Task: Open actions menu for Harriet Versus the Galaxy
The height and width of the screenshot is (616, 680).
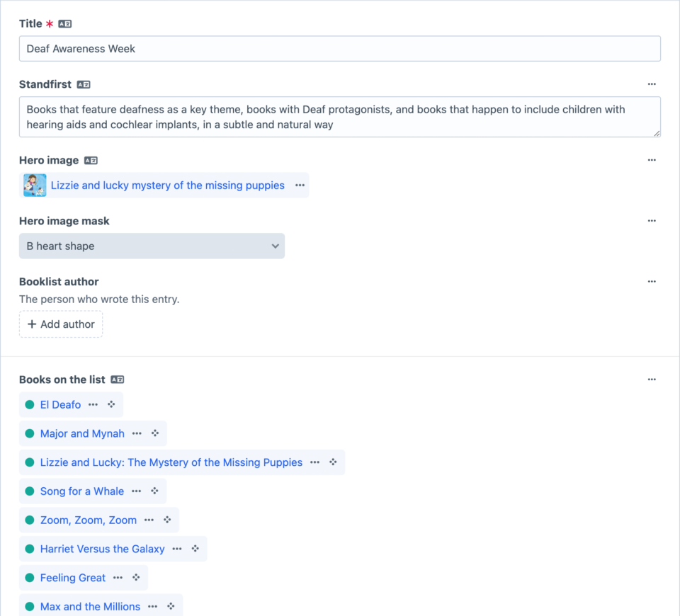Action: pos(177,549)
